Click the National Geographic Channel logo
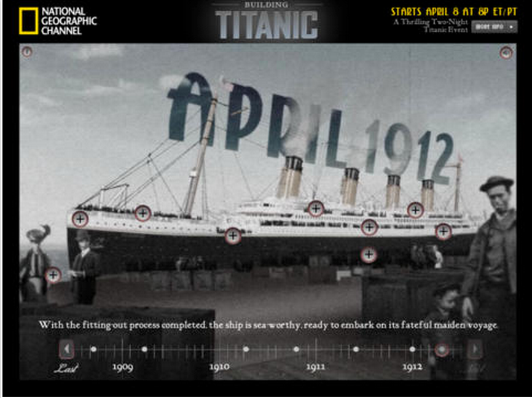This screenshot has height=398, width=532. 58,21
